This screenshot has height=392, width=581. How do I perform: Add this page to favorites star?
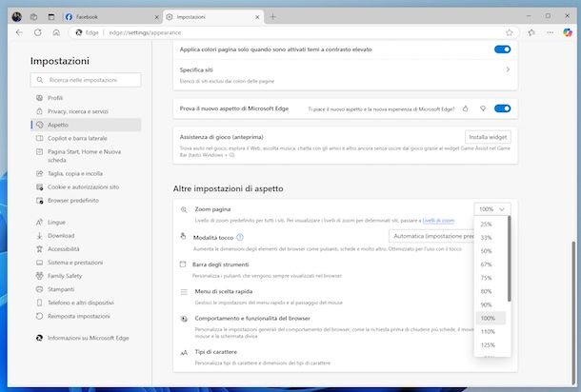point(510,32)
